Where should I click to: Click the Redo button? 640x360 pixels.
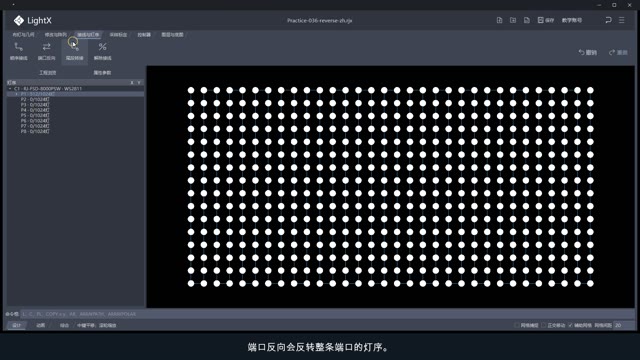pos(618,53)
